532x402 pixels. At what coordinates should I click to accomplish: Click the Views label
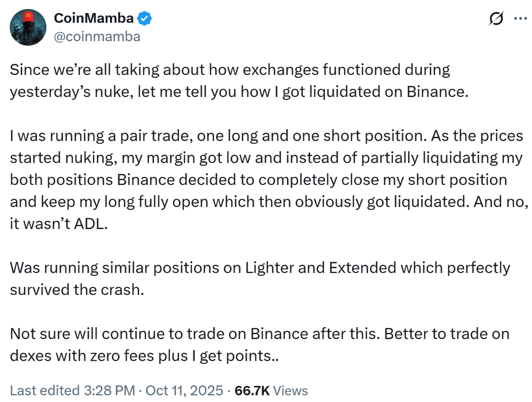[291, 390]
